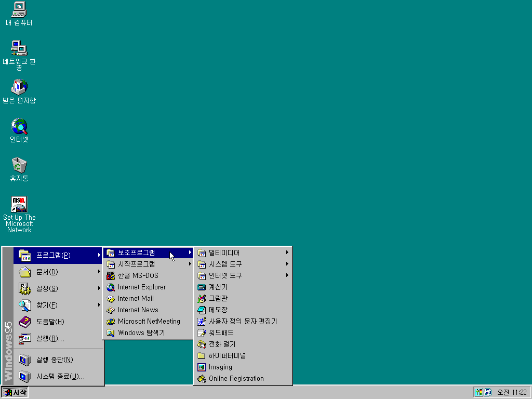Click the 실행 중단(N) icon
532x399 pixels.
[x=25, y=360]
